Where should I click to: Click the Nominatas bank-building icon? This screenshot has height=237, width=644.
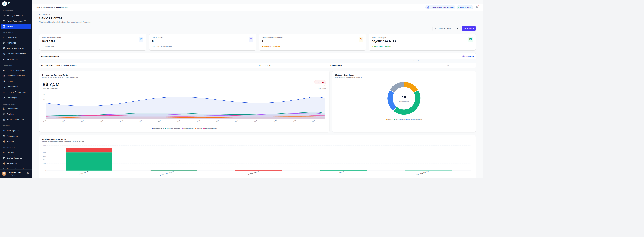(4, 43)
